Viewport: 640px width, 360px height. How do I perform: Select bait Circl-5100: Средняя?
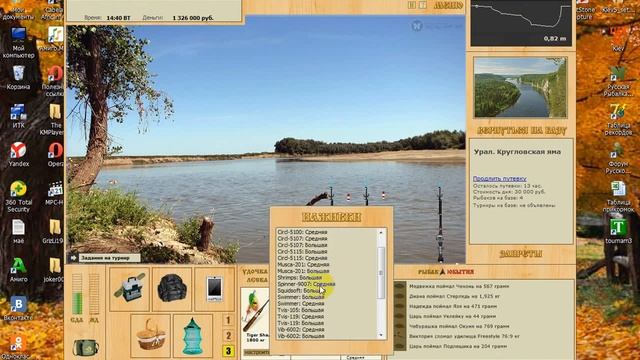[x=302, y=232]
